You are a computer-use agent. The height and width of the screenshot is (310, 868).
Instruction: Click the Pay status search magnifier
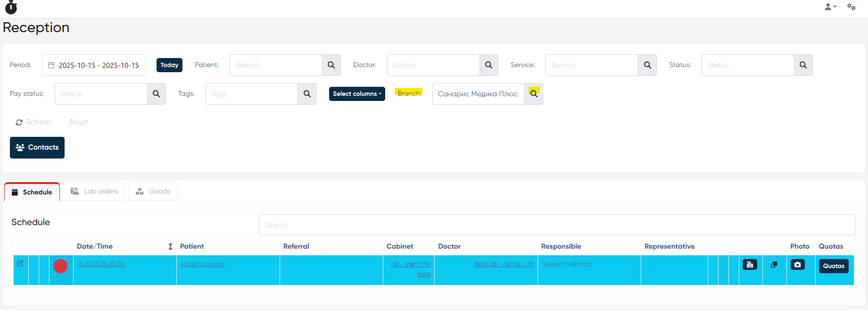[x=156, y=94]
